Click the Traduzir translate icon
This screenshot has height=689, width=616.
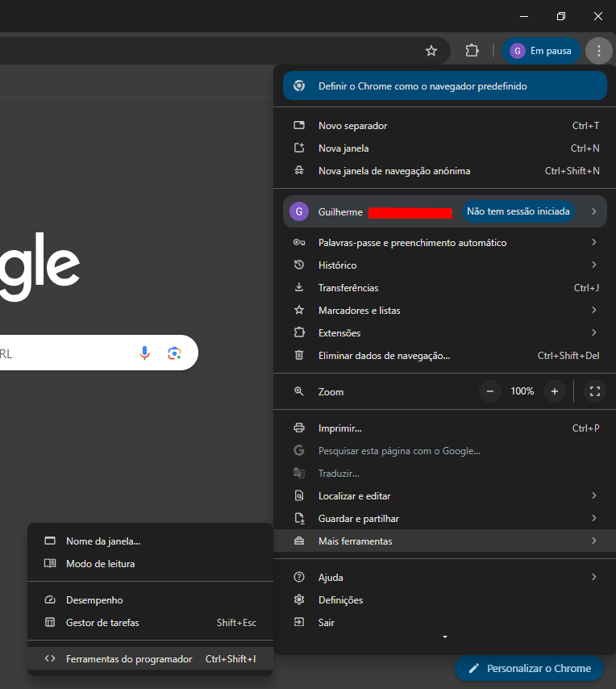(x=299, y=473)
